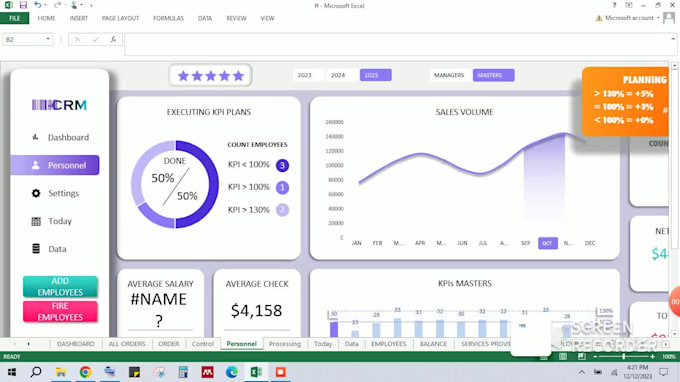This screenshot has height=382, width=680.
Task: Select the 2023 year toggle
Action: (304, 75)
